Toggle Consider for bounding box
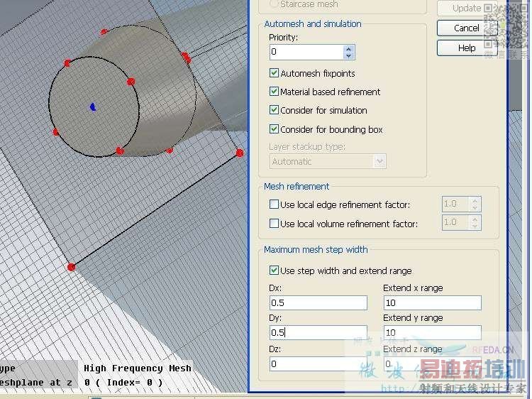 click(x=274, y=129)
